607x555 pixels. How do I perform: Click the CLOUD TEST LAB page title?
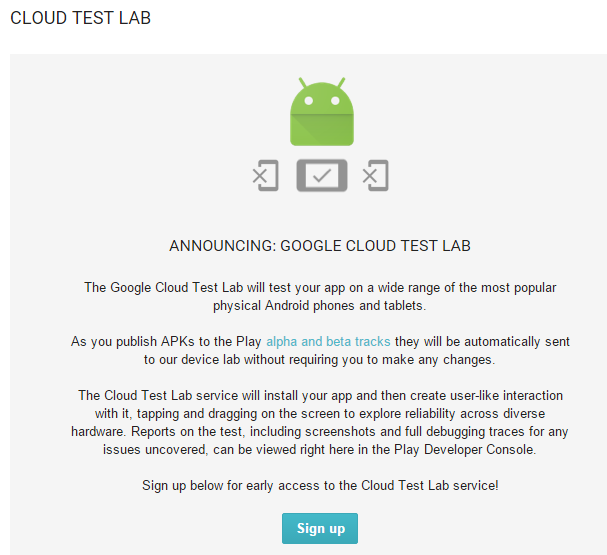(81, 18)
